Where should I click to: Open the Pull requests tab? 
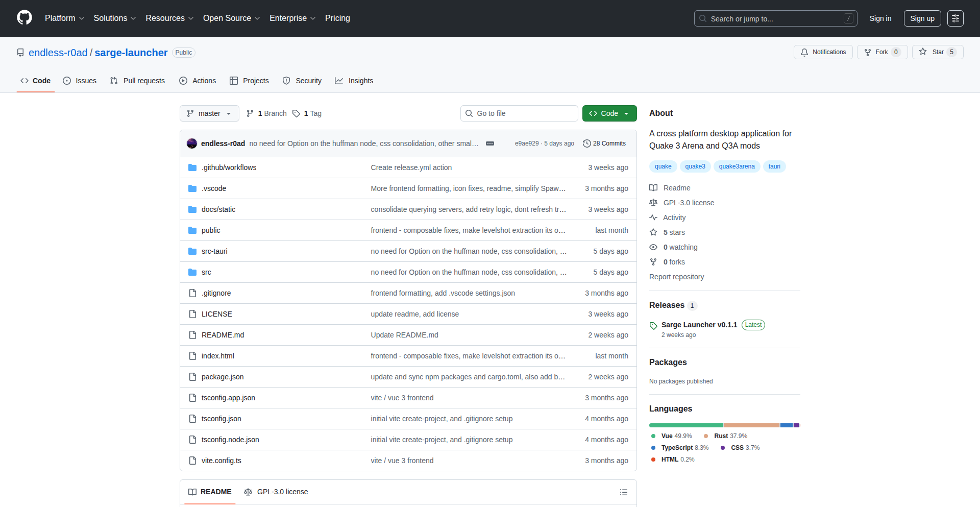point(138,81)
